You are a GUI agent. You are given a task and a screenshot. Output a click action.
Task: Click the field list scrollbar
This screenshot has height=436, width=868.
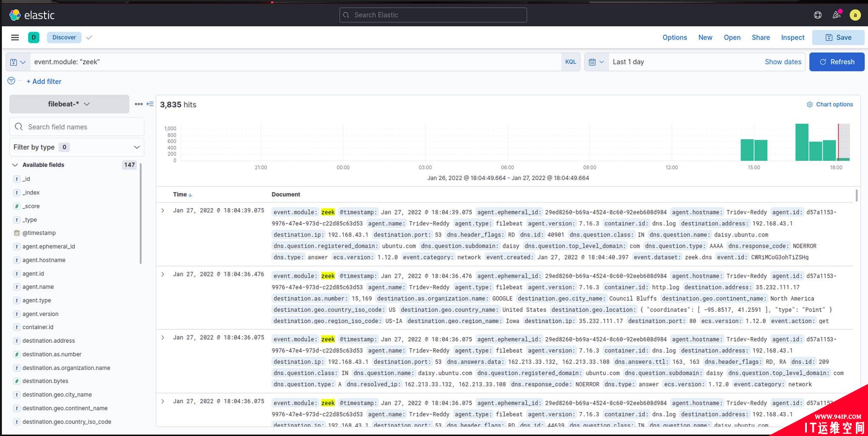click(x=141, y=213)
